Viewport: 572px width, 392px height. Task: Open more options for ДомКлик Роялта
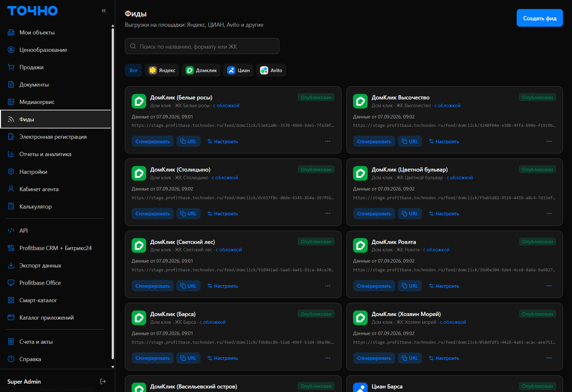click(549, 286)
